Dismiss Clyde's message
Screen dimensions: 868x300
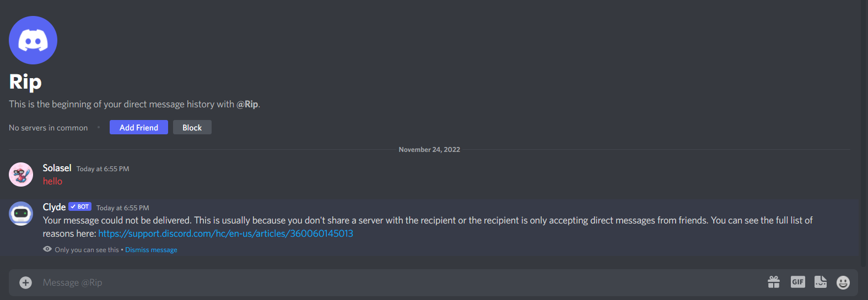151,250
